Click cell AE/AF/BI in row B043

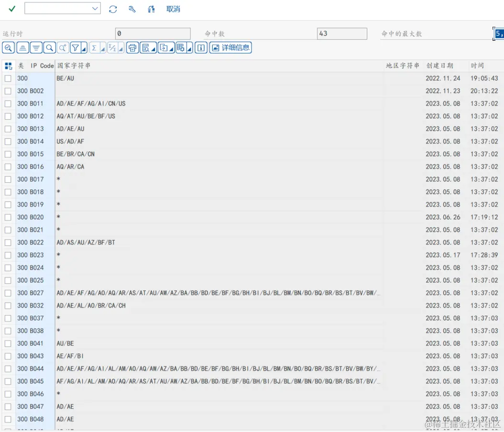tap(70, 356)
